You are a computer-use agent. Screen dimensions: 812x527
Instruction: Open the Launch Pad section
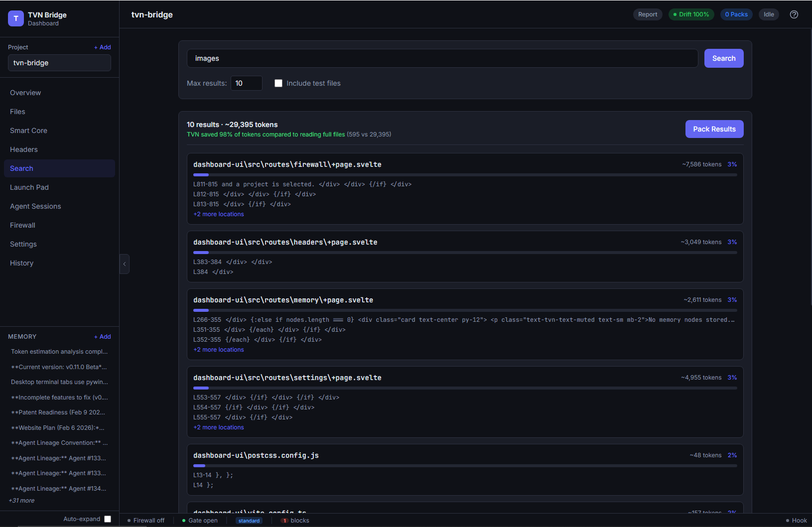[x=29, y=187]
